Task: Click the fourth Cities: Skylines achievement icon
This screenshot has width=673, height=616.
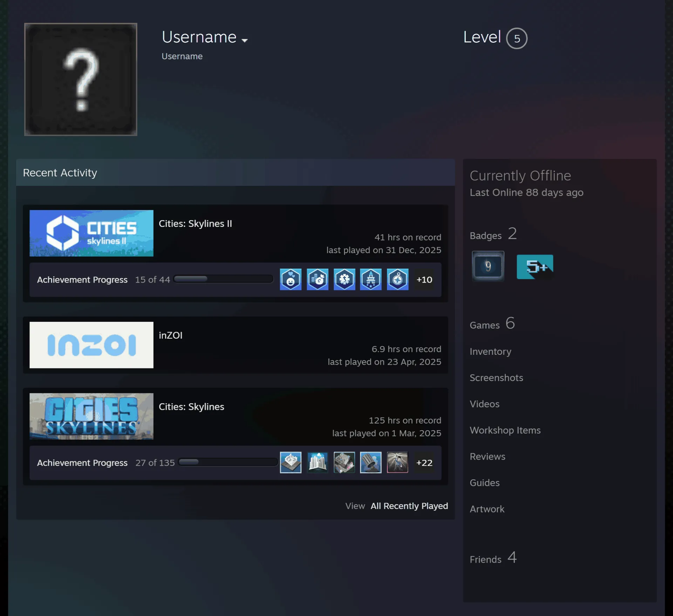Action: click(371, 462)
